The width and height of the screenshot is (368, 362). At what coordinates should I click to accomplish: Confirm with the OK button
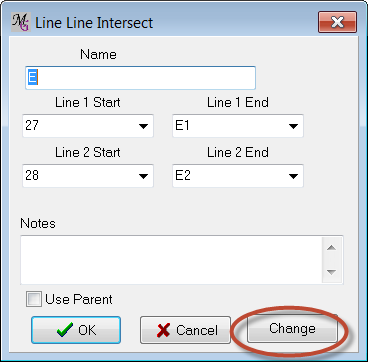76,330
